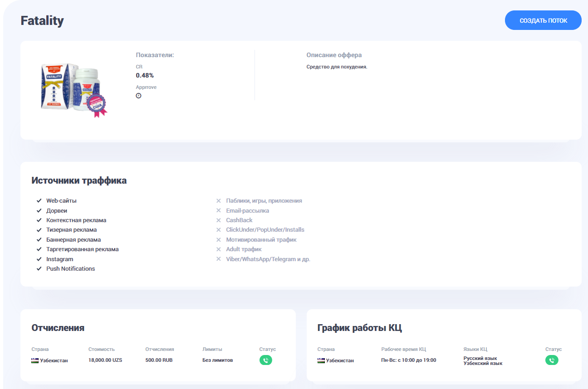Click the cross icon beside CashBack
Viewport: 588px width, 389px height.
[x=218, y=220]
